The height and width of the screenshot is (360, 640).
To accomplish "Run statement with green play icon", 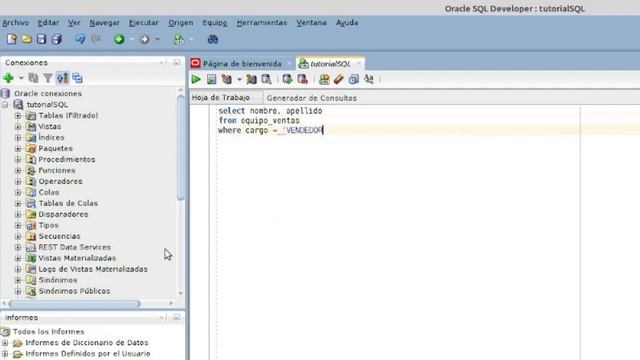I will pyautogui.click(x=196, y=79).
